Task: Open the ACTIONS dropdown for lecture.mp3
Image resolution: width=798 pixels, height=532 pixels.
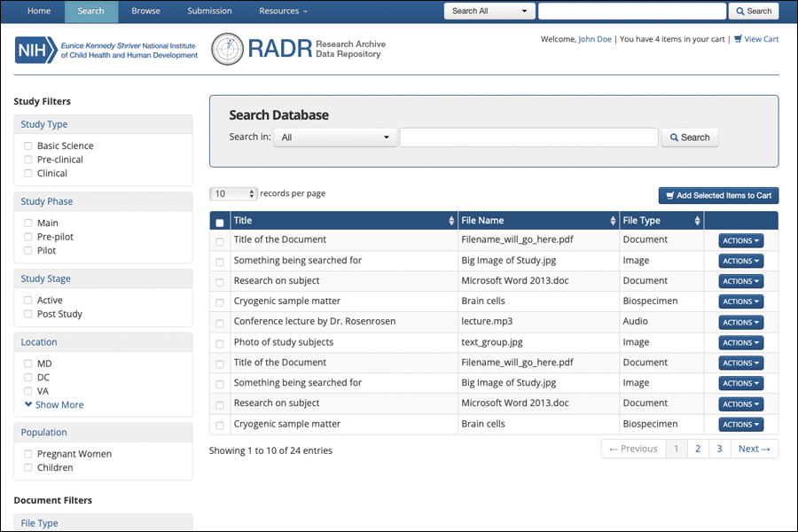Action: (x=739, y=322)
